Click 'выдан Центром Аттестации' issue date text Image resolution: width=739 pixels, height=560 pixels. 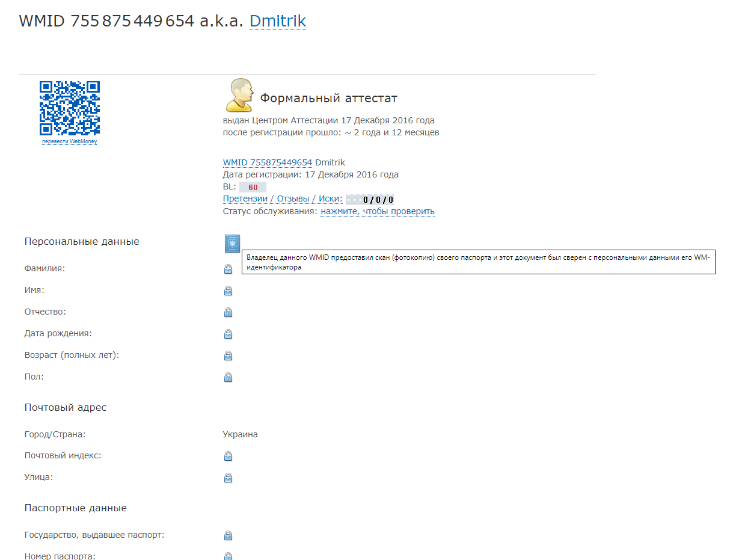[329, 120]
